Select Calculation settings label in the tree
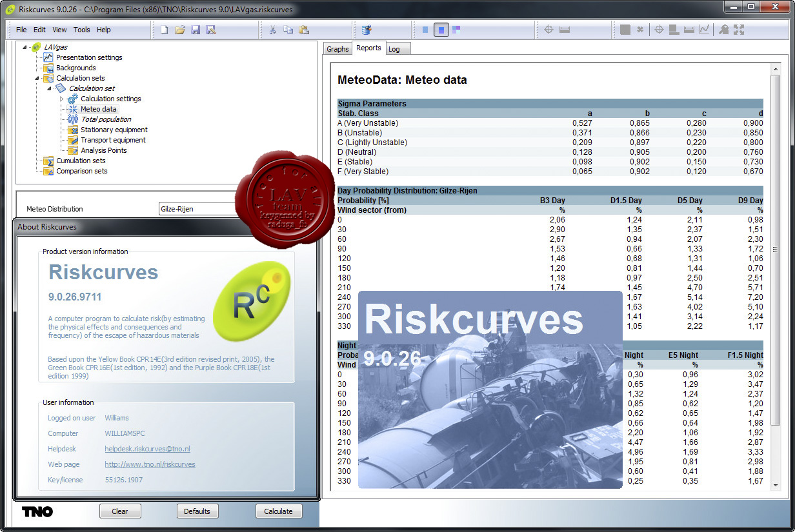This screenshot has width=795, height=532. point(111,99)
